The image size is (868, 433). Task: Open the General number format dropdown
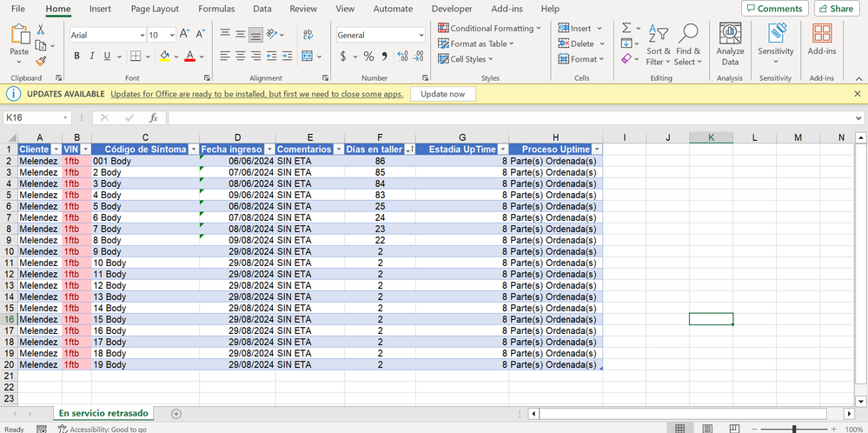(421, 36)
